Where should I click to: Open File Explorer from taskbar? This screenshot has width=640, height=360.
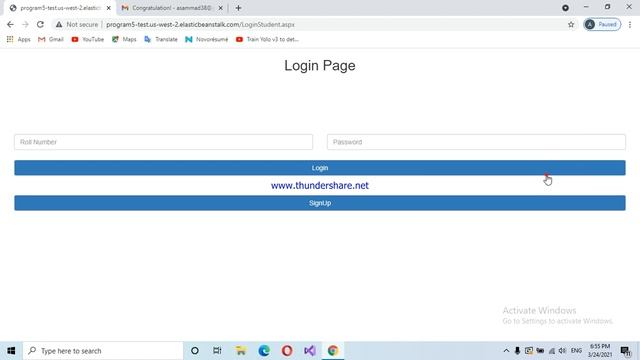pos(241,351)
